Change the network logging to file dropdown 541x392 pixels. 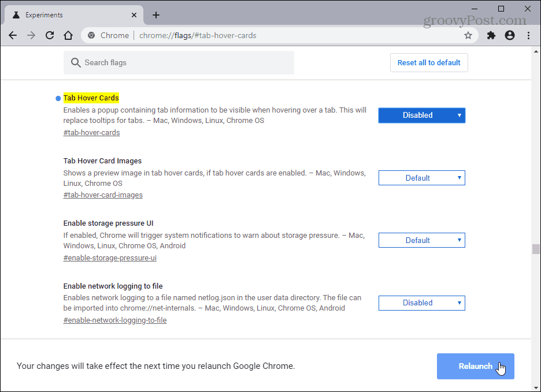[x=421, y=303]
